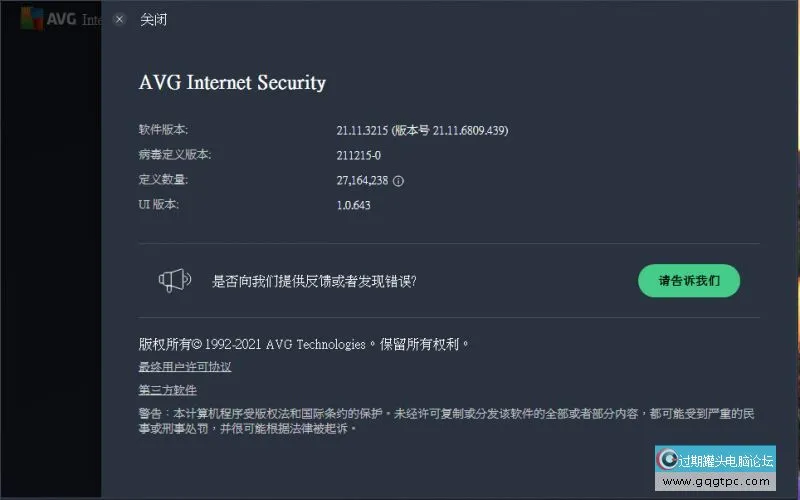Click the round watermark logo at bottom right
This screenshot has width=800, height=500.
click(667, 460)
